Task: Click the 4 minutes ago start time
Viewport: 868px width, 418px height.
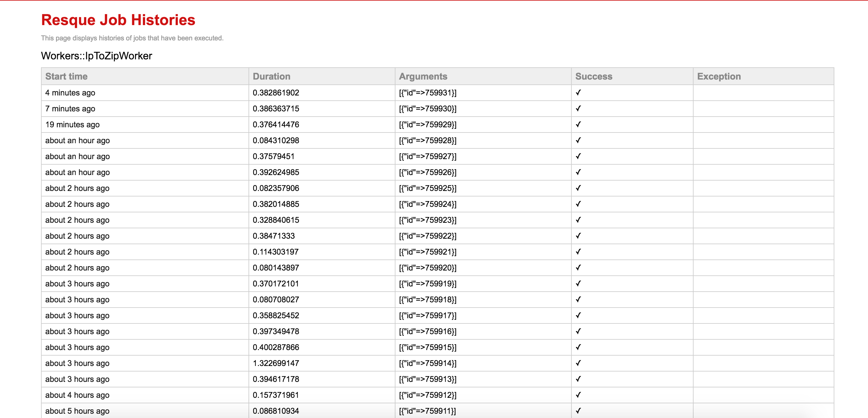Action: [x=70, y=93]
